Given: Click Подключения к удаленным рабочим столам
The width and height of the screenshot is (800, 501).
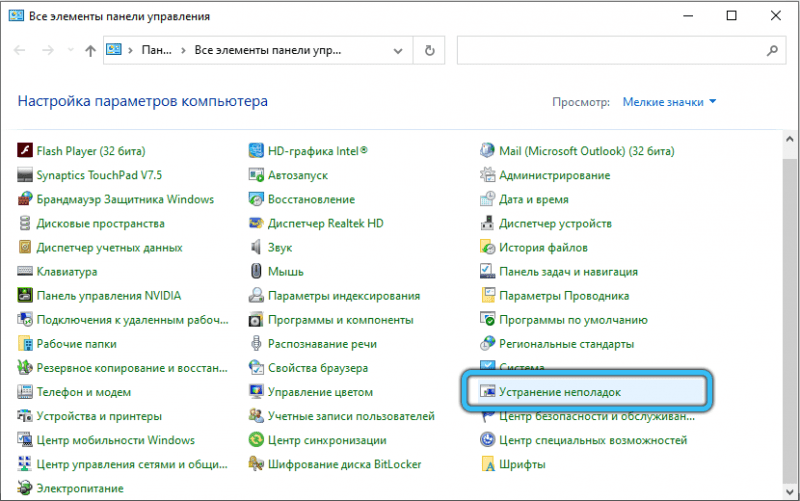Looking at the screenshot, I should pyautogui.click(x=132, y=320).
